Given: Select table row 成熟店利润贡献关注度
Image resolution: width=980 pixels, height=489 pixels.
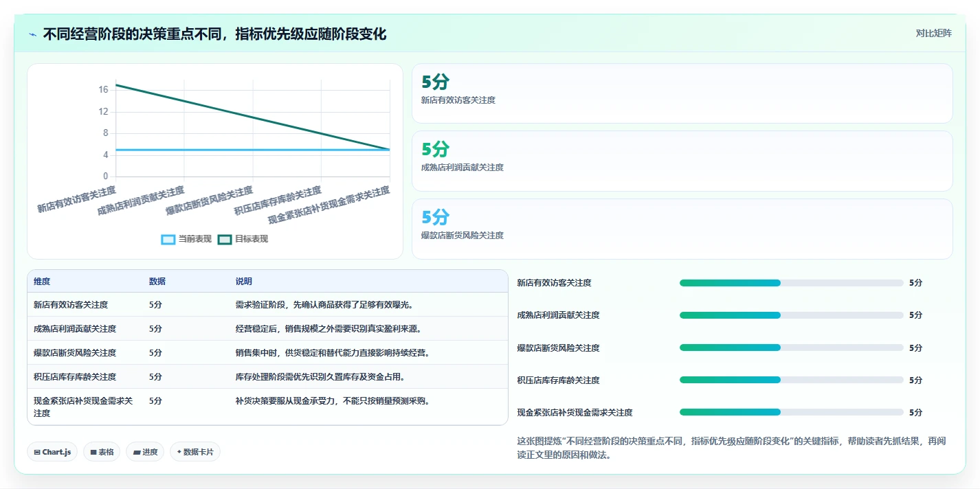Looking at the screenshot, I should [267, 329].
